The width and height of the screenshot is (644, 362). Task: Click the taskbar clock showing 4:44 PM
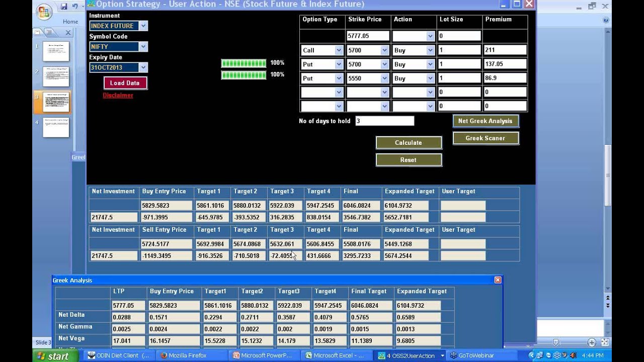click(x=592, y=355)
